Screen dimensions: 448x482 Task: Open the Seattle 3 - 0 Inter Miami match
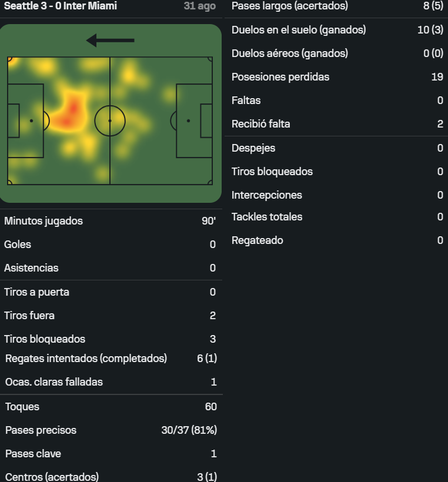(61, 6)
